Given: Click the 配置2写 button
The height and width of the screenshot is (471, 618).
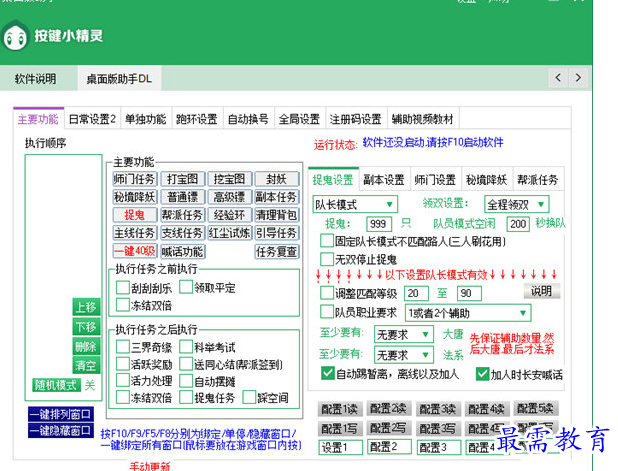Looking at the screenshot, I should point(389,427).
